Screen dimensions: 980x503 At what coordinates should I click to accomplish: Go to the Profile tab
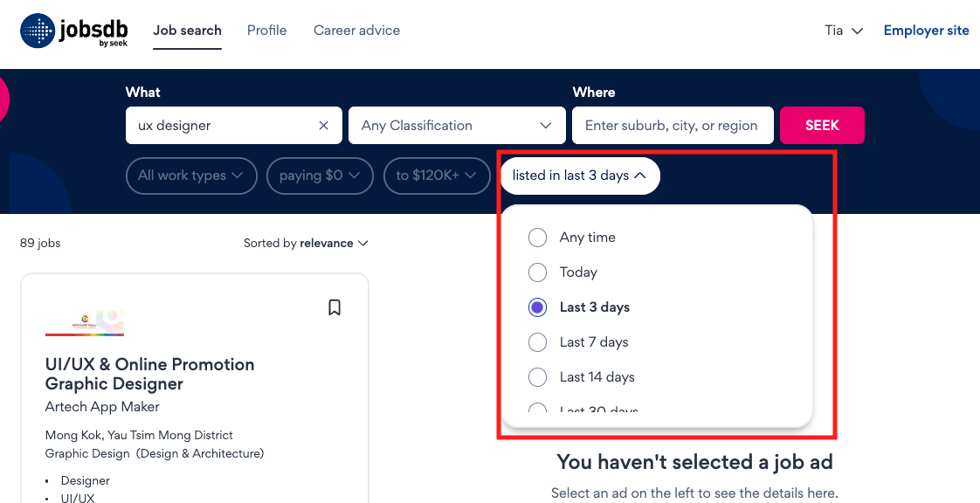click(x=267, y=31)
